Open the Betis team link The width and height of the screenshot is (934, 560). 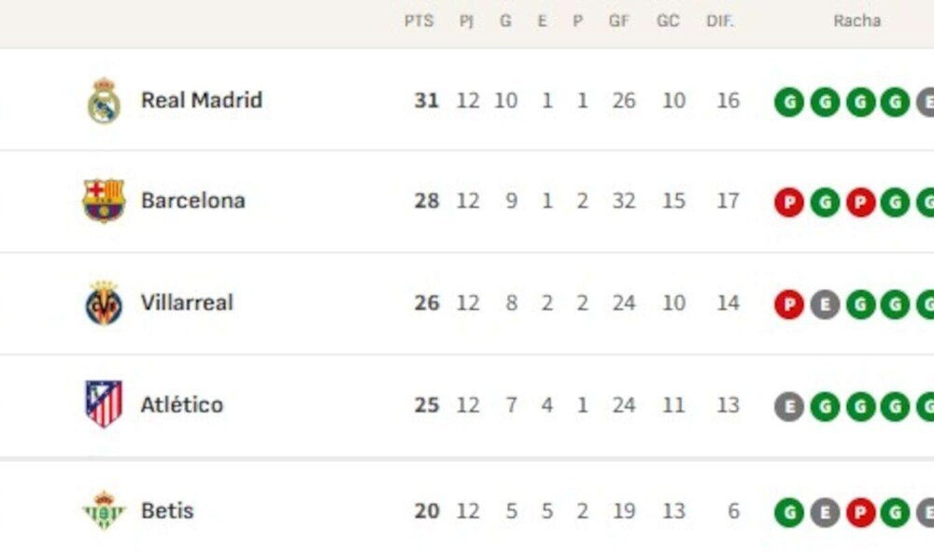(x=168, y=511)
